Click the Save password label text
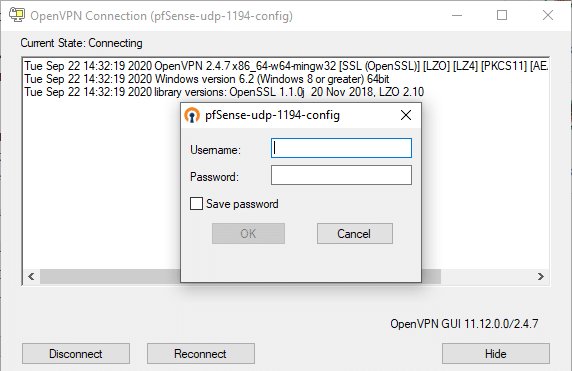572x371 pixels. [x=242, y=204]
